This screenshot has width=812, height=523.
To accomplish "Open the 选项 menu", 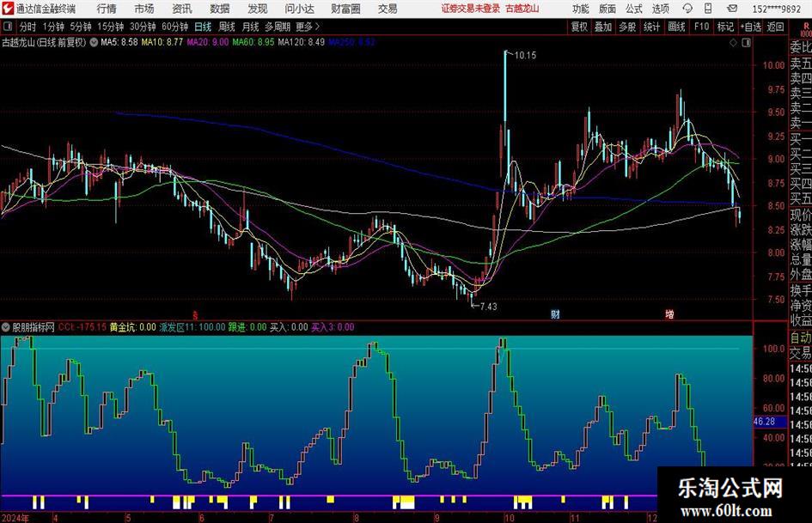I will point(660,9).
